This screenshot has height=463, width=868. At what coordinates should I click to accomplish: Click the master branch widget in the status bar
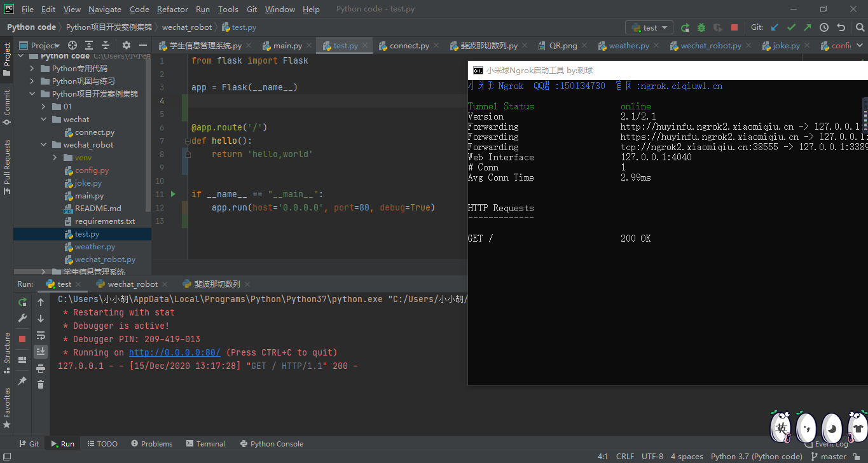pos(828,457)
